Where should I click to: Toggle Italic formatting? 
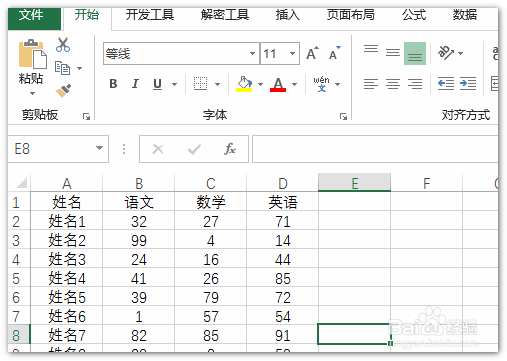[x=135, y=84]
